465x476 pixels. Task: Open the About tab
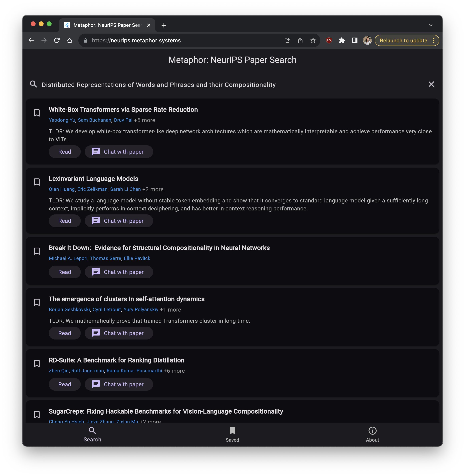pyautogui.click(x=372, y=434)
